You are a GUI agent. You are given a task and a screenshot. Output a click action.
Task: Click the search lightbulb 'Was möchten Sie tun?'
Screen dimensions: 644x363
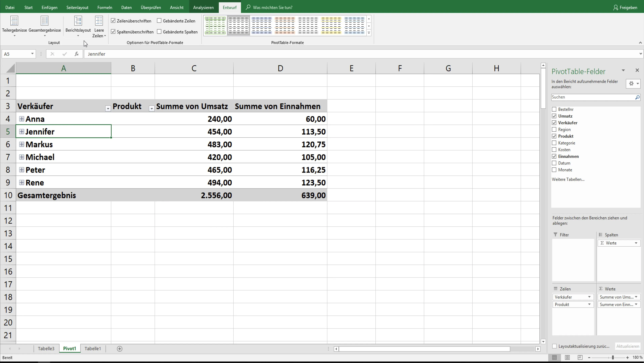coord(269,8)
